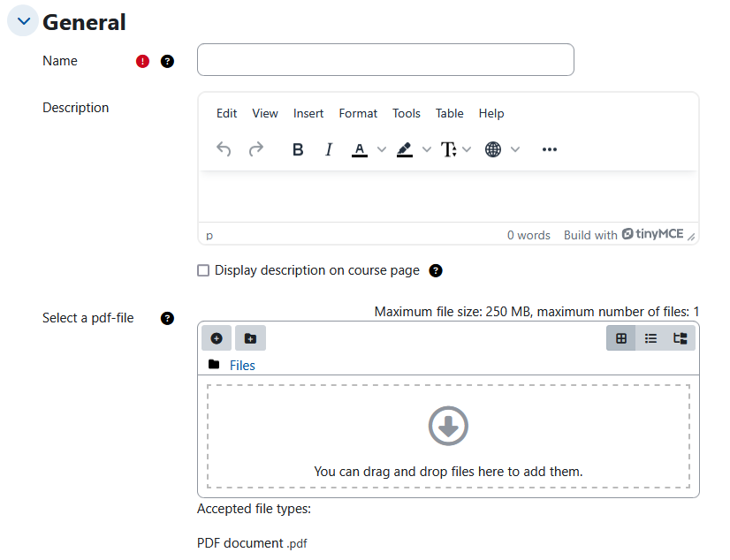Viewport: 730px width, 560px height.
Task: Open help for the Name field
Action: [x=168, y=61]
